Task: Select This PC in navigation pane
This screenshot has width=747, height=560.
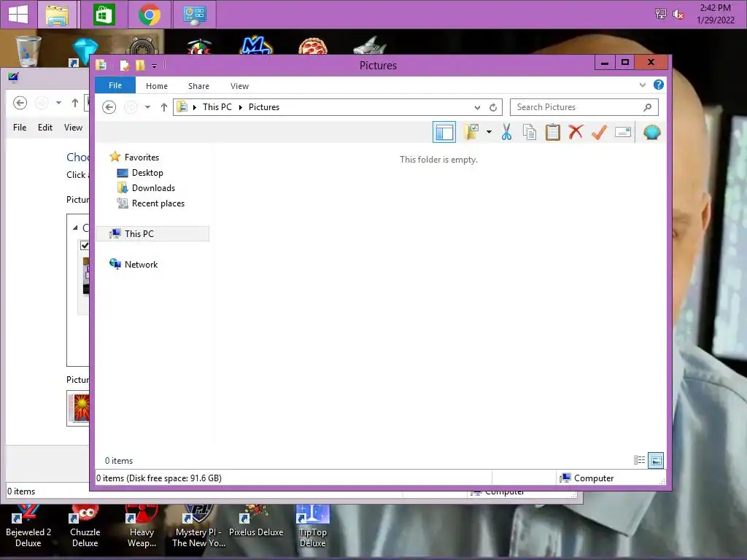Action: pyautogui.click(x=152, y=234)
